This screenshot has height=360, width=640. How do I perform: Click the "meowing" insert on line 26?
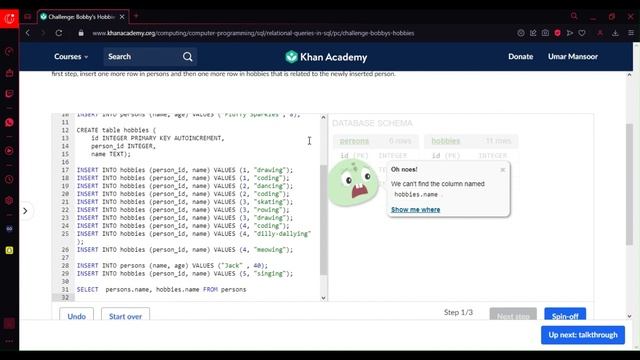tap(184, 249)
